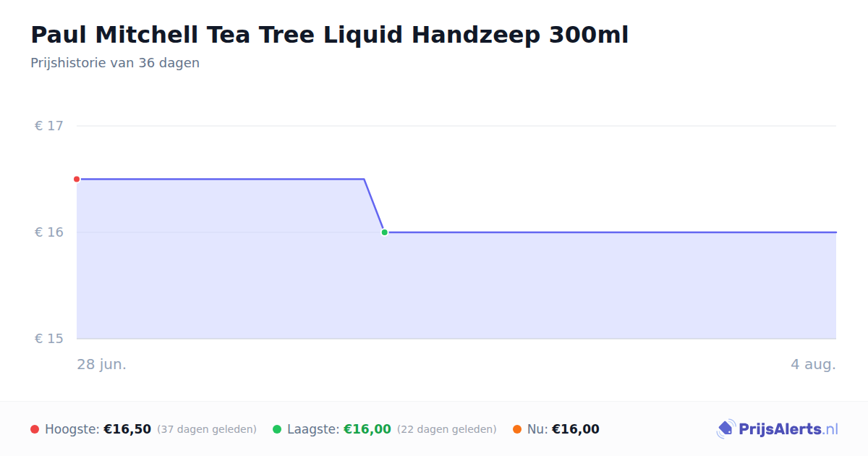Click the 22 dagen geleden note
The image size is (868, 456).
pos(447,429)
